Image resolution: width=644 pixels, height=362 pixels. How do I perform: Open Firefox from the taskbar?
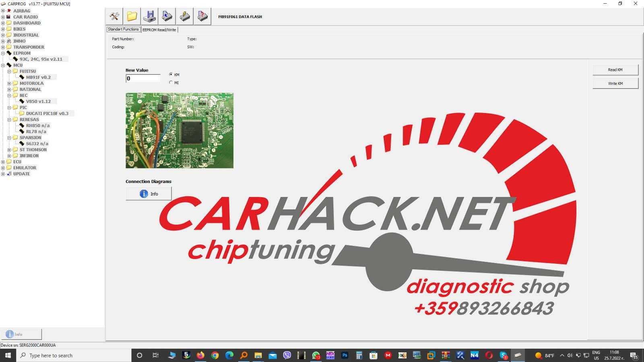tap(200, 355)
